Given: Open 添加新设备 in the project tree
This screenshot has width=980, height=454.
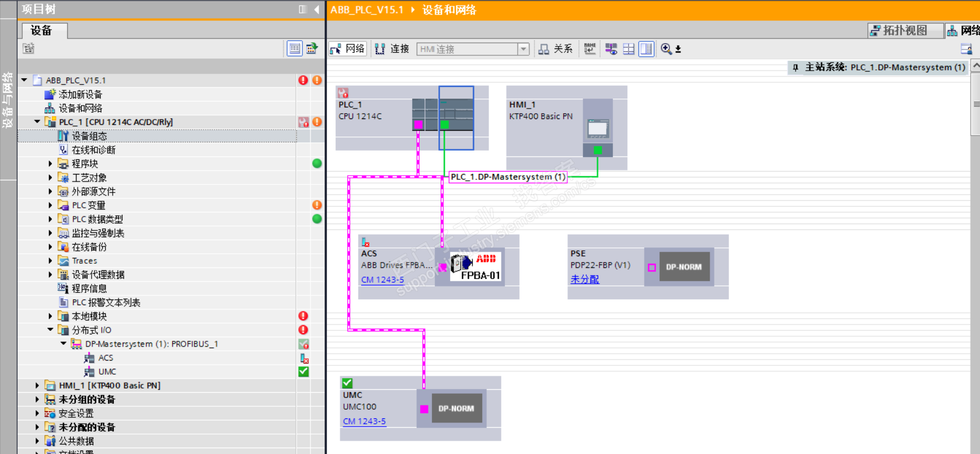Looking at the screenshot, I should pos(80,95).
